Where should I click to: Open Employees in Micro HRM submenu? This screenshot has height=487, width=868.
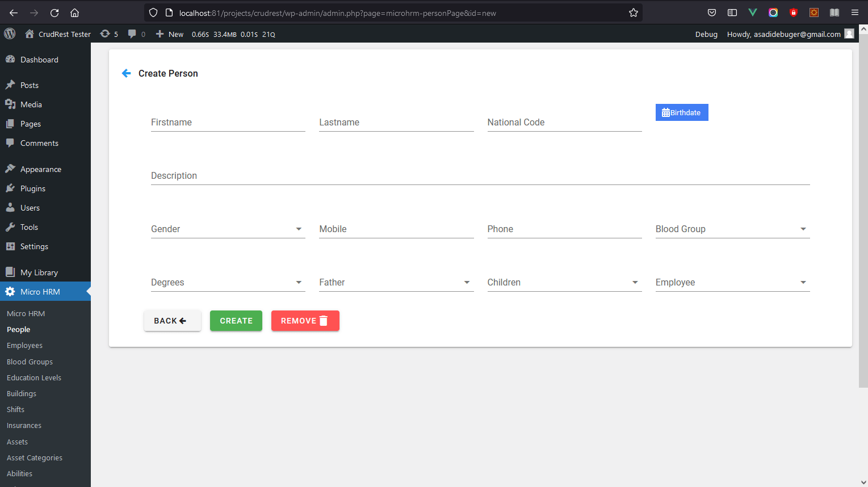[24, 346]
